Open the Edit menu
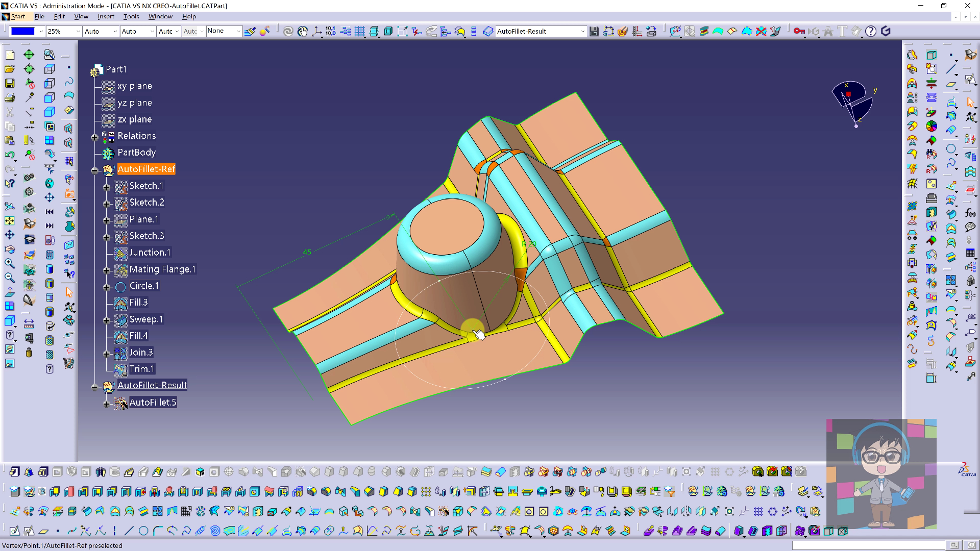Screen dimensions: 980x551 tap(59, 16)
